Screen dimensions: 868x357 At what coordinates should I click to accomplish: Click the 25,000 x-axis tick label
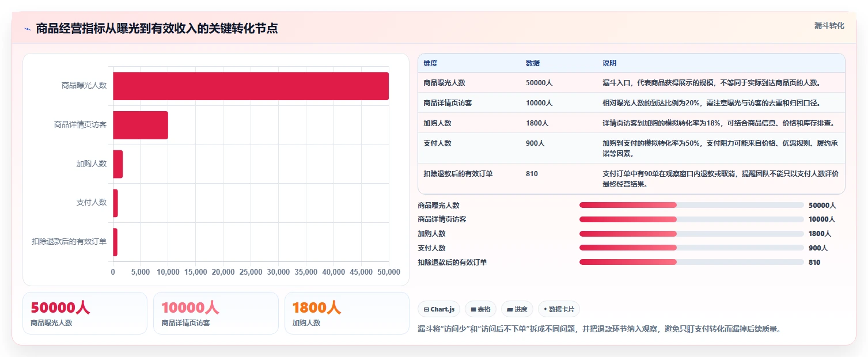[251, 272]
